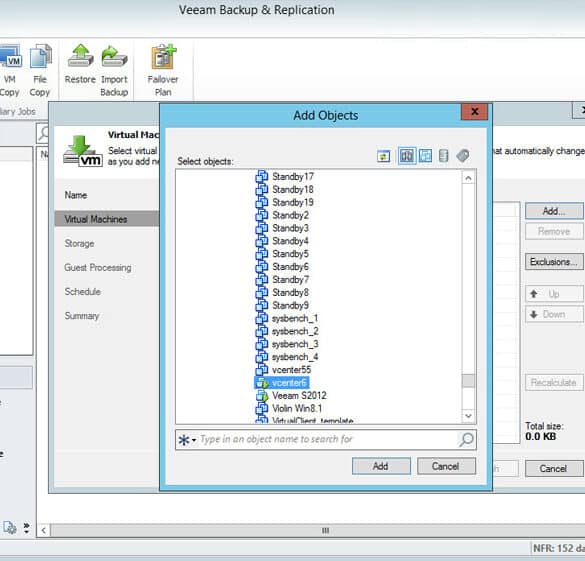Click the VM icon beside sysbench_2
The image size is (585, 561).
262,331
